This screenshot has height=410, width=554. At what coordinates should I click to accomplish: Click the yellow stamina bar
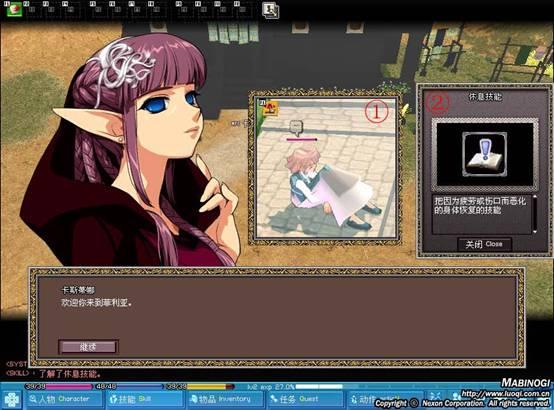200,386
